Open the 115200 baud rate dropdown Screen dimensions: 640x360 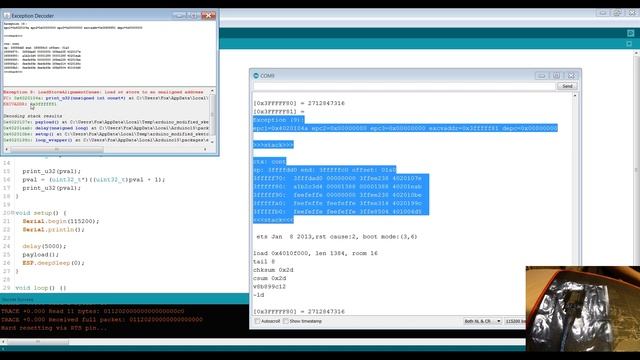point(515,321)
